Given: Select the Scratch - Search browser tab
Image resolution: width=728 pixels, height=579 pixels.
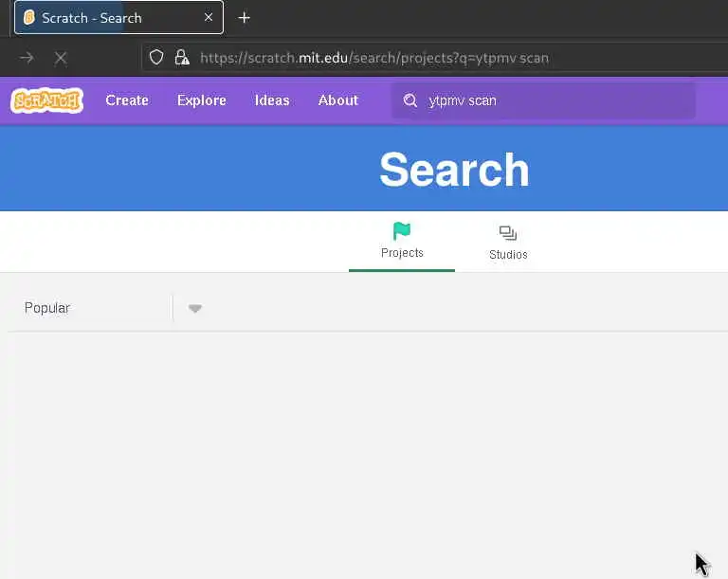Looking at the screenshot, I should click(x=118, y=18).
